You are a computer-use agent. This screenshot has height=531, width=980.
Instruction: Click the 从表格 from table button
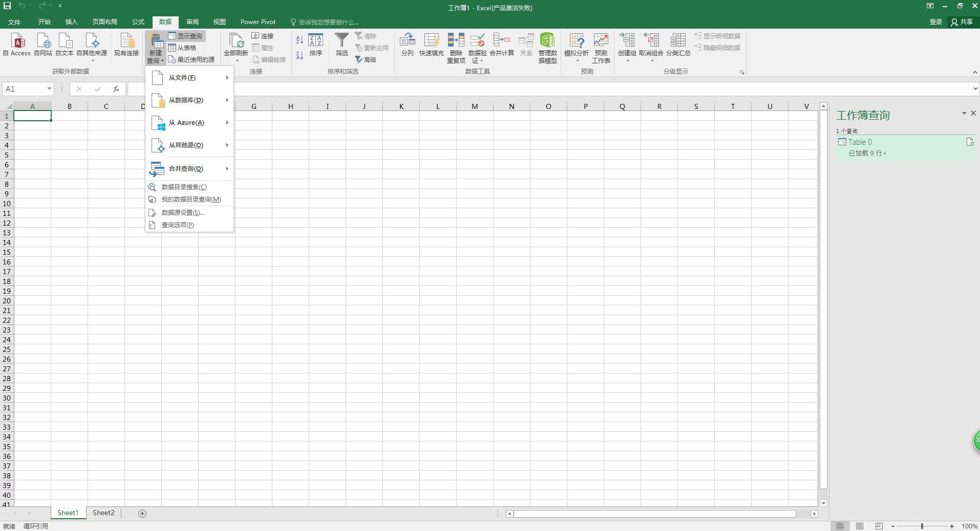pos(182,48)
